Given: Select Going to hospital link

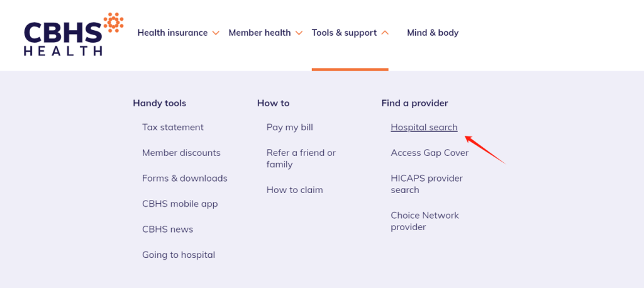Looking at the screenshot, I should [179, 255].
